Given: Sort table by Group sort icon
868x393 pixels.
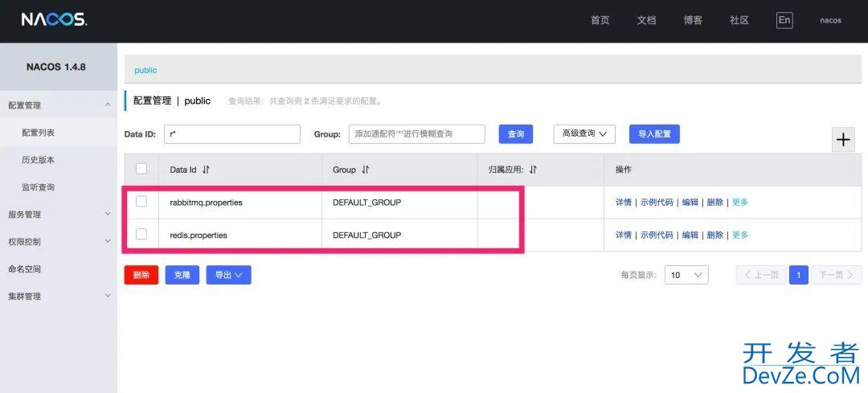Looking at the screenshot, I should click(366, 170).
